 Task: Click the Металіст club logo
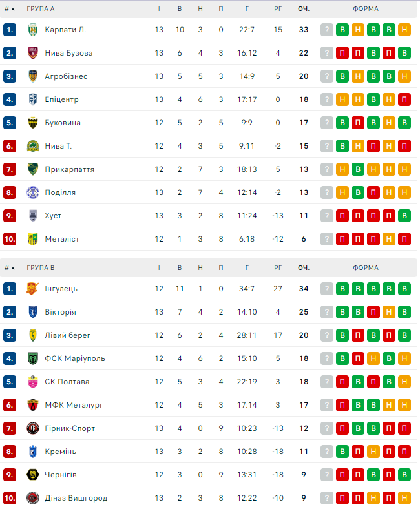click(x=33, y=239)
